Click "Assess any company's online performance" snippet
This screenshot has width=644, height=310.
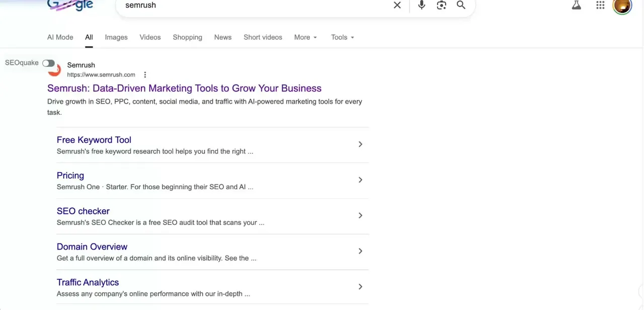tap(153, 294)
